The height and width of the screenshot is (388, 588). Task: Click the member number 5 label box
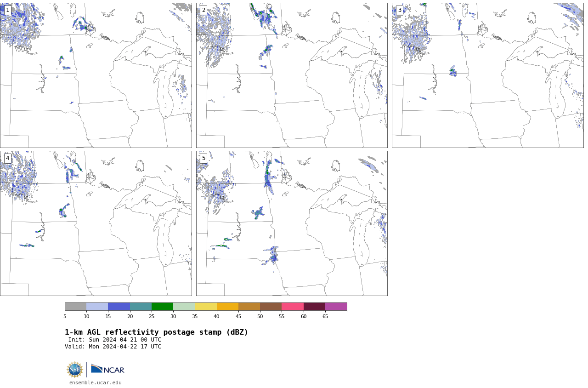(204, 158)
